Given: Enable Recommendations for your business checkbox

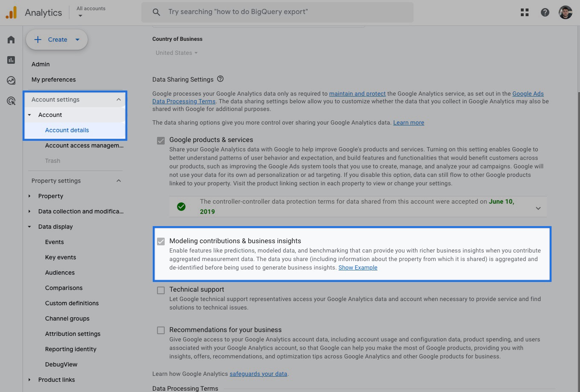Looking at the screenshot, I should (161, 330).
